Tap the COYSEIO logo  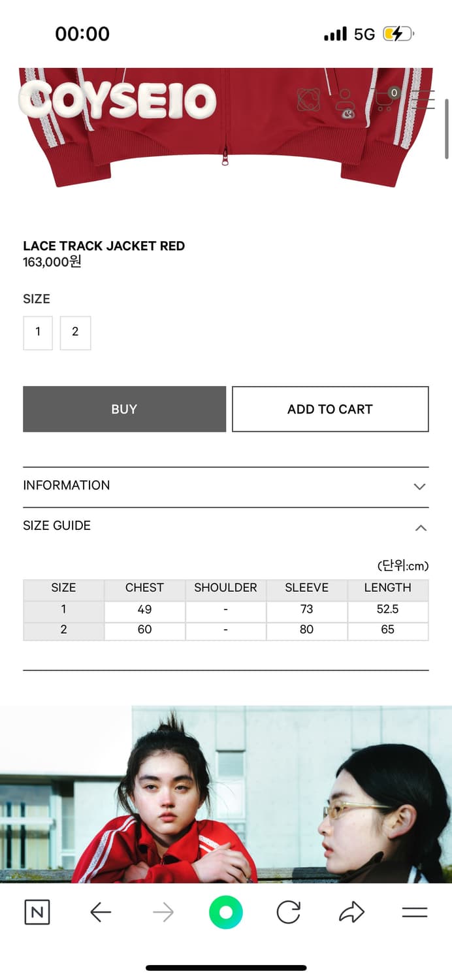click(119, 101)
